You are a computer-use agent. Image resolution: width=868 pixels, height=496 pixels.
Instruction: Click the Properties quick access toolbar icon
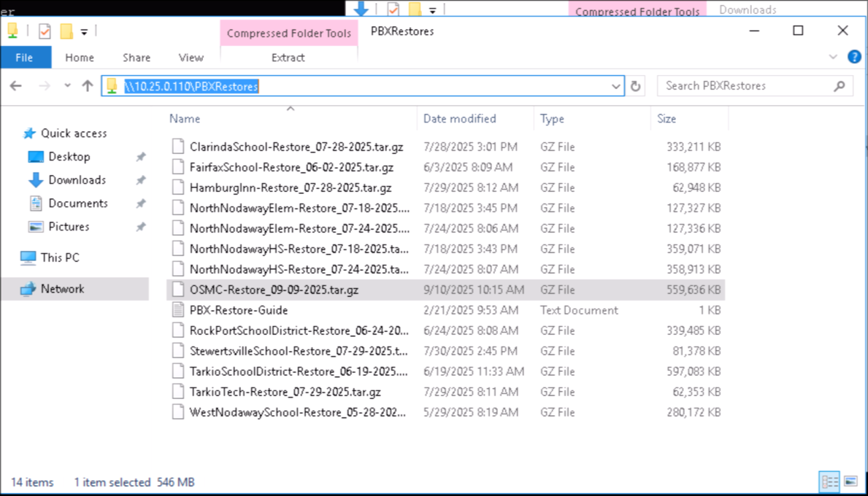click(45, 31)
